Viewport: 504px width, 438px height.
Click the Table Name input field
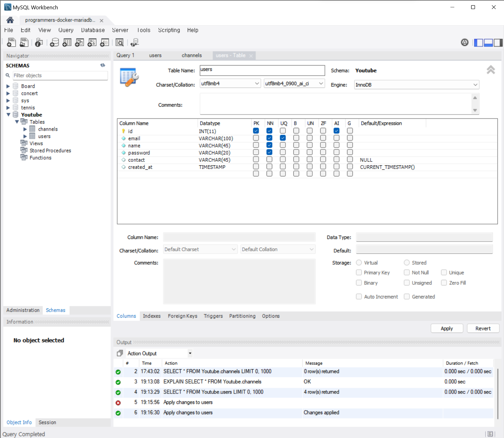[x=262, y=70]
